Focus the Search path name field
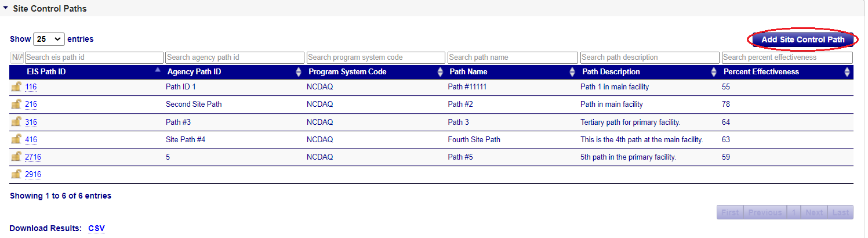 513,57
